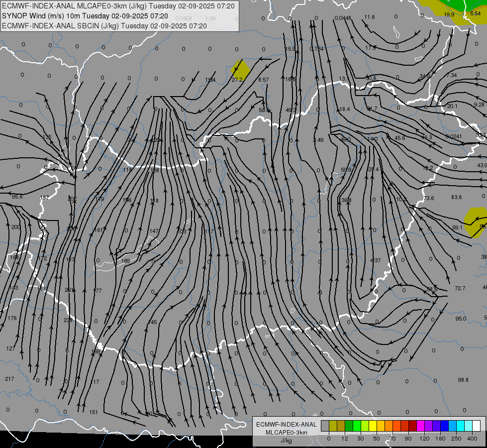Click the map value 83.6
This screenshot has height=448, width=487.
coord(457,197)
